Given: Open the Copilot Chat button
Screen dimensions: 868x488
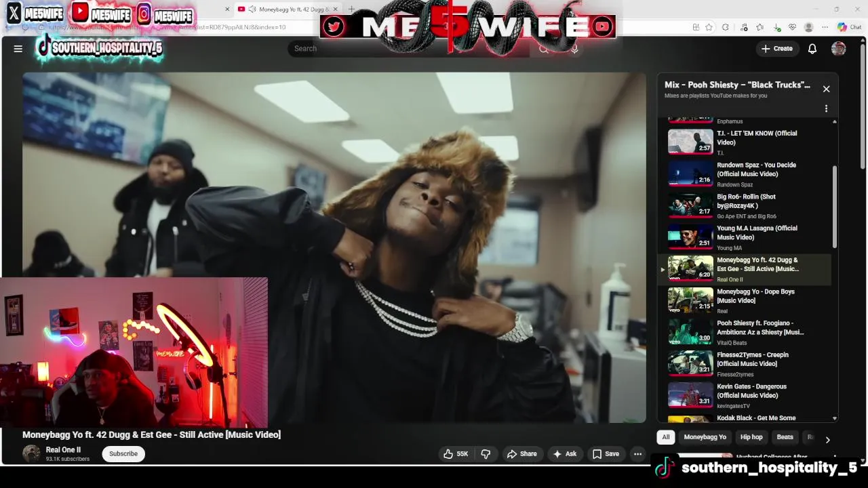Looking at the screenshot, I should (x=849, y=27).
